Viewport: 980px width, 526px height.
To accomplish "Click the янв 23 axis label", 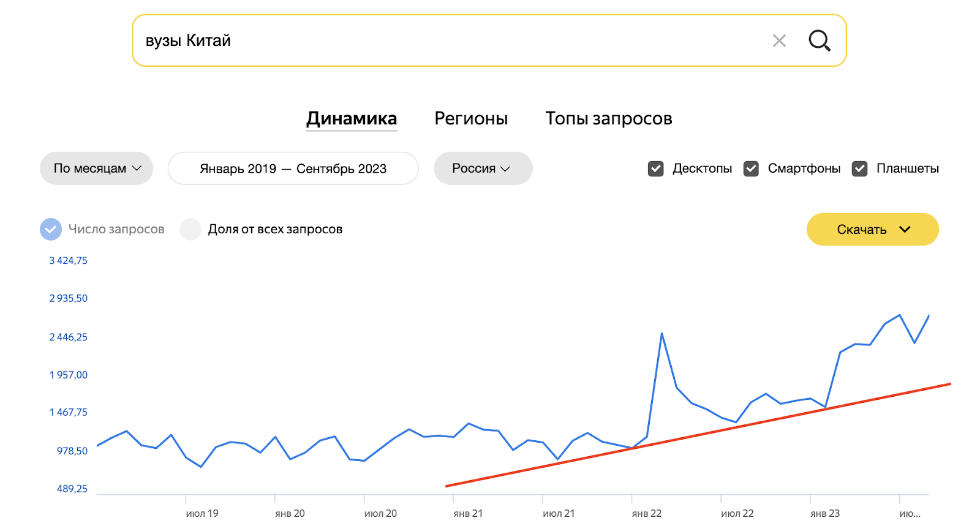I will 825,513.
